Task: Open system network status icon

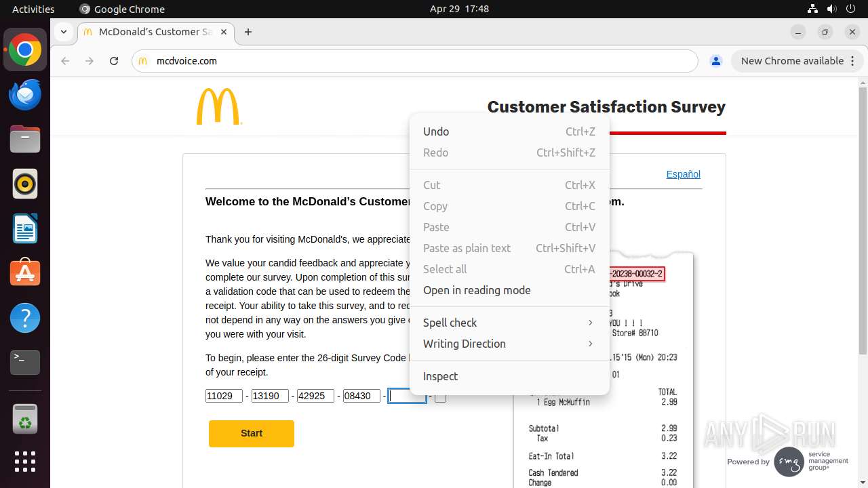Action: 812,9
